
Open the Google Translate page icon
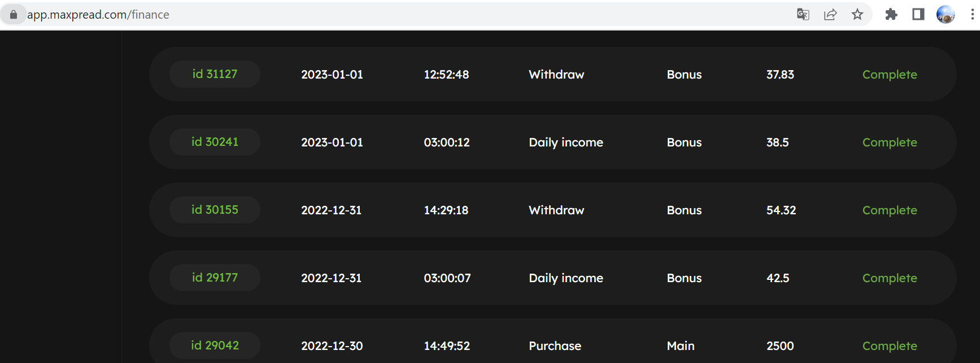[803, 15]
